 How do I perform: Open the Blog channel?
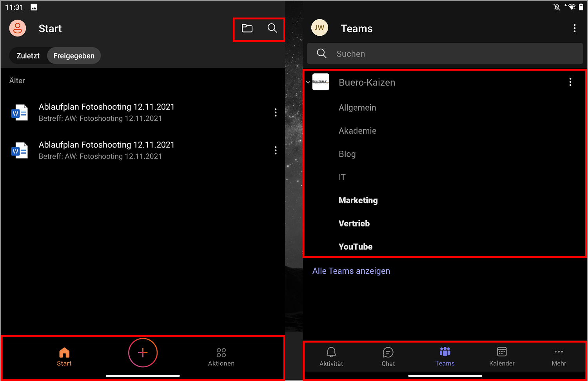coord(347,154)
